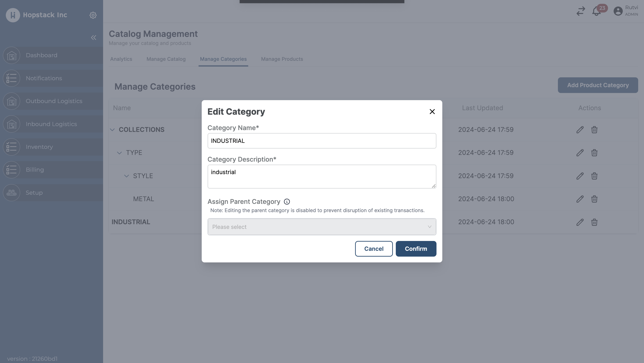Open the Assign Parent Category dropdown

pos(322,226)
